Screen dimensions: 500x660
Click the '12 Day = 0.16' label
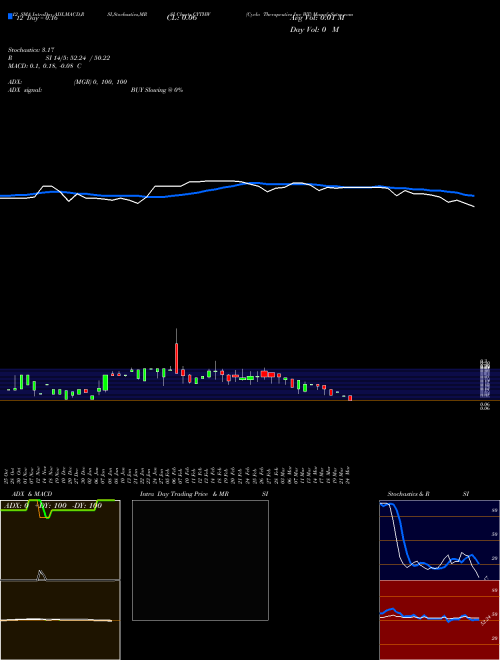tap(37, 18)
